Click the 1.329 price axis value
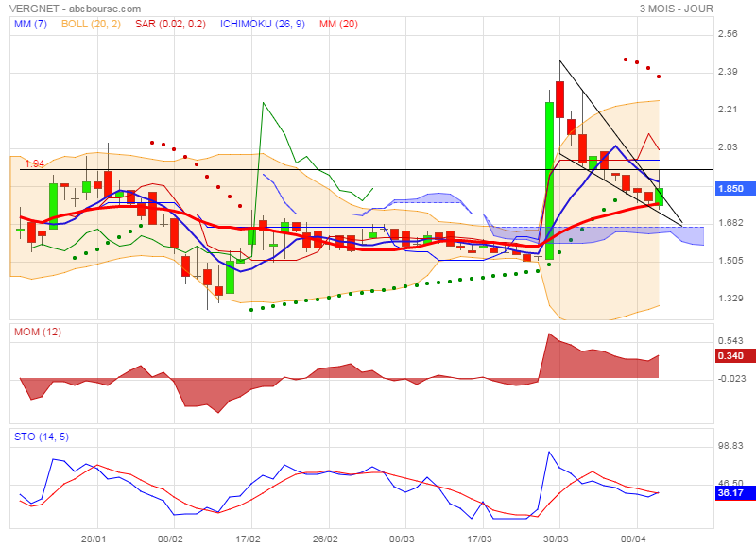The height and width of the screenshot is (548, 756). pos(730,299)
